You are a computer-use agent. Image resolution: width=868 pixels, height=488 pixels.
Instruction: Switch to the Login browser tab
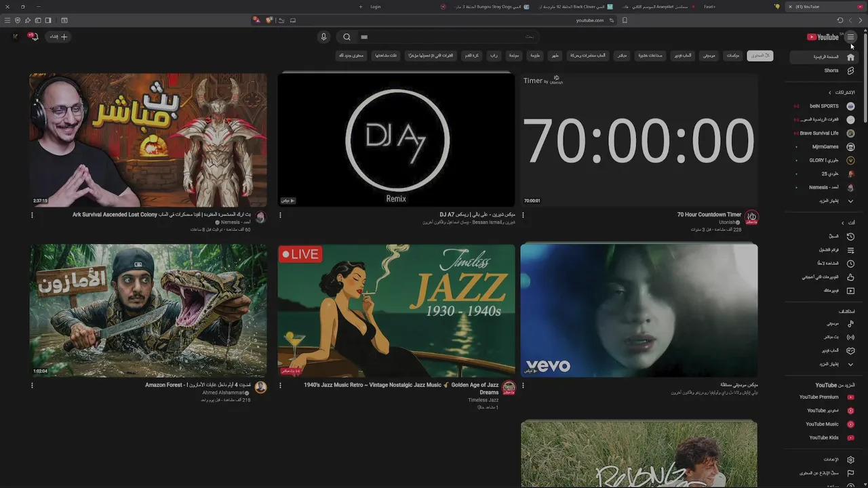(x=375, y=7)
